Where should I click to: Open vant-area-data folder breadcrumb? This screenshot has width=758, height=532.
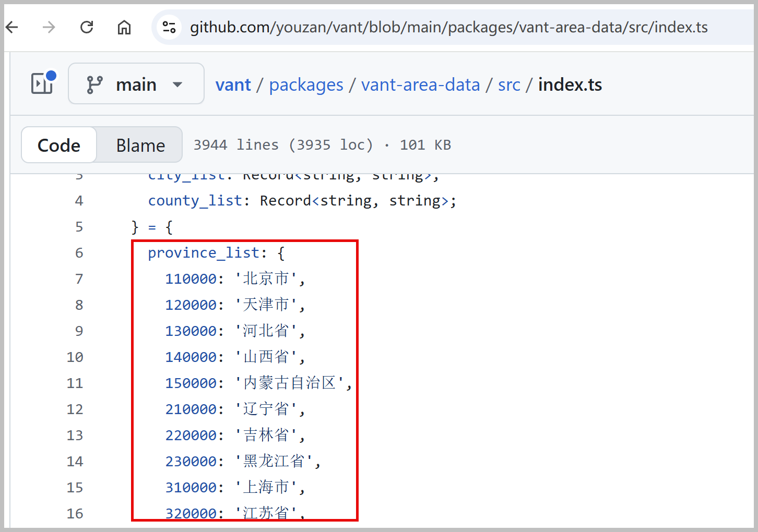[420, 84]
